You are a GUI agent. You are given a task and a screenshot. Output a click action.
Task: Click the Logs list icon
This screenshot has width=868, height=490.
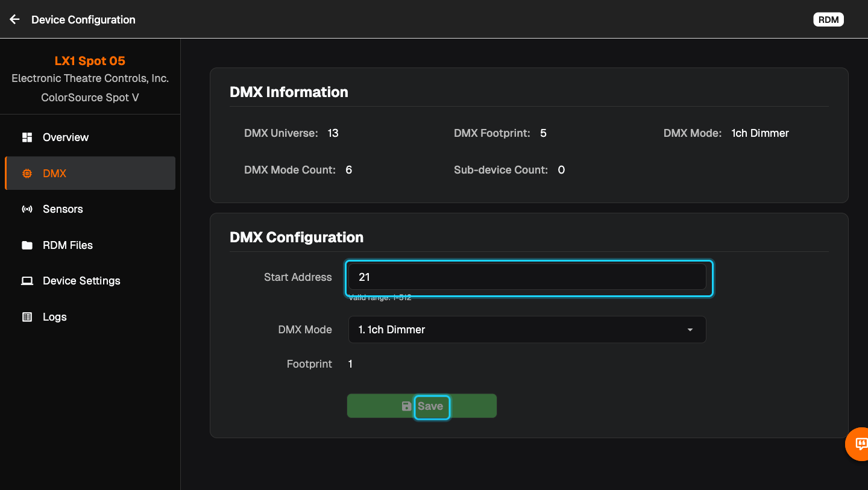[x=27, y=317]
